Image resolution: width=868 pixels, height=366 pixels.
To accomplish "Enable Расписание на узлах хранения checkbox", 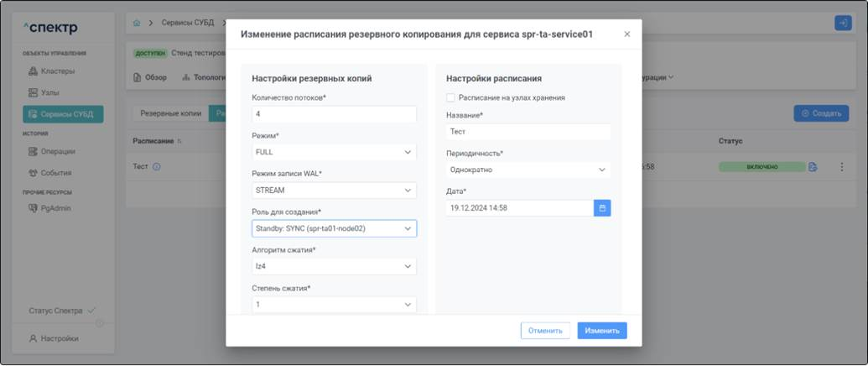I will 451,97.
